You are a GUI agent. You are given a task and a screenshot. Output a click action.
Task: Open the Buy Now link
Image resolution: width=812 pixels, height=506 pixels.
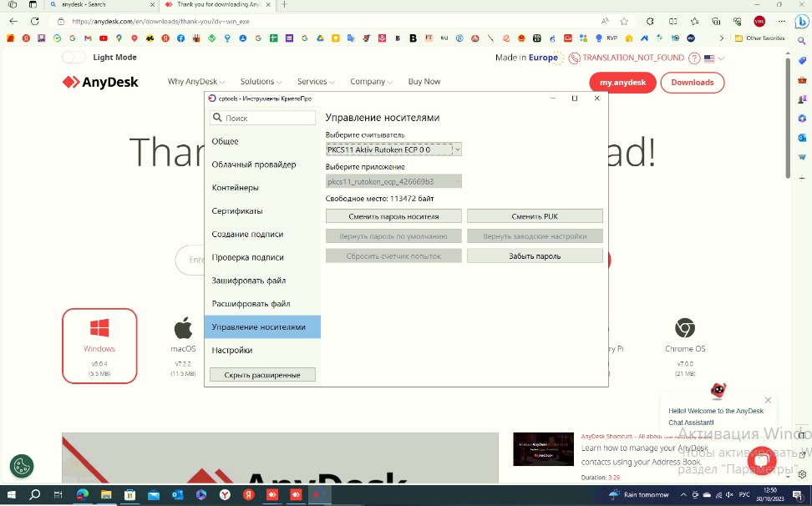(424, 82)
